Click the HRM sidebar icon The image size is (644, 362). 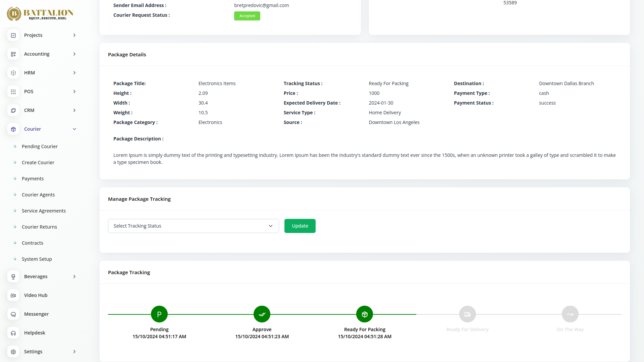click(13, 73)
